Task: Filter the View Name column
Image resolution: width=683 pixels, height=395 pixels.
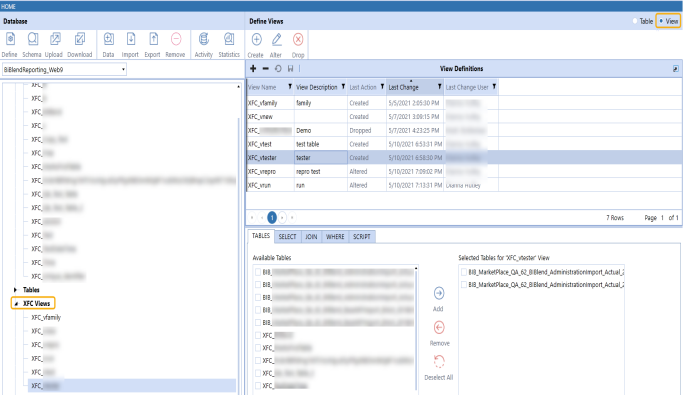Action: point(290,87)
